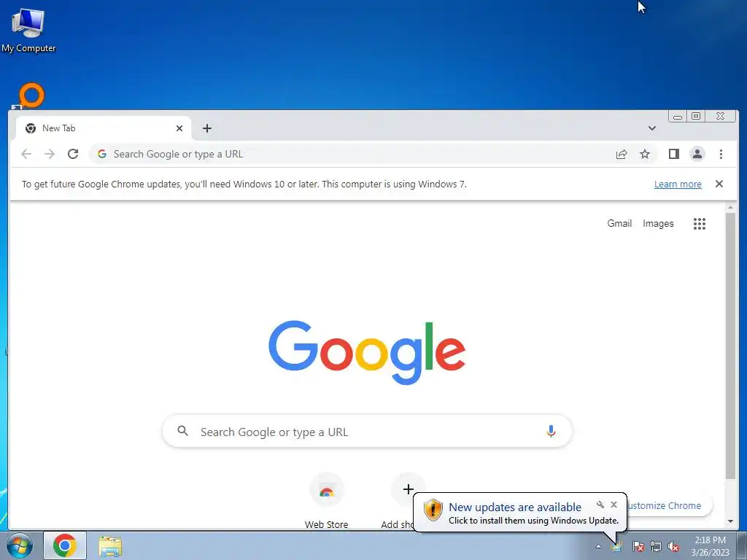Expand the tab search chevron

coord(651,128)
